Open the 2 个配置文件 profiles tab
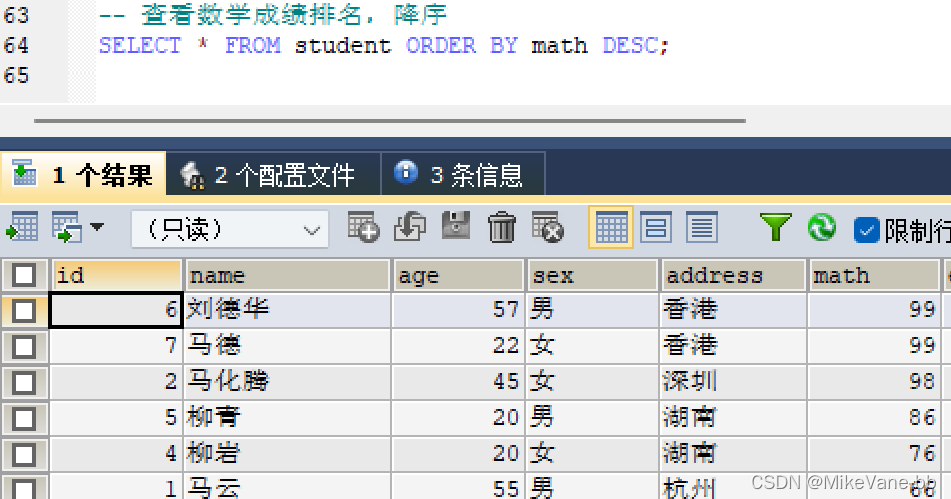The height and width of the screenshot is (499, 951). pos(274,175)
